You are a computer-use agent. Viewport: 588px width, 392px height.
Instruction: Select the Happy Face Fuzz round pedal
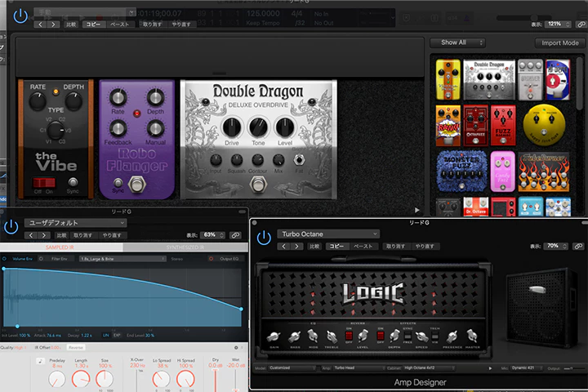pyautogui.click(x=544, y=125)
